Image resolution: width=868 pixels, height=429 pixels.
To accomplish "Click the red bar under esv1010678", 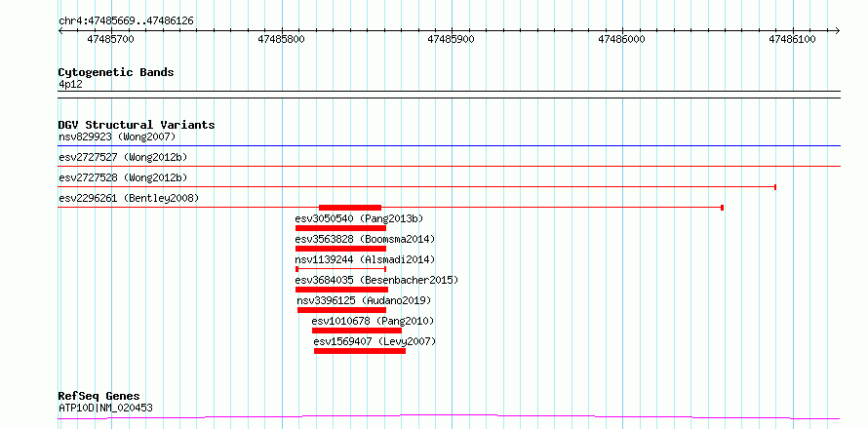I will pyautogui.click(x=357, y=331).
